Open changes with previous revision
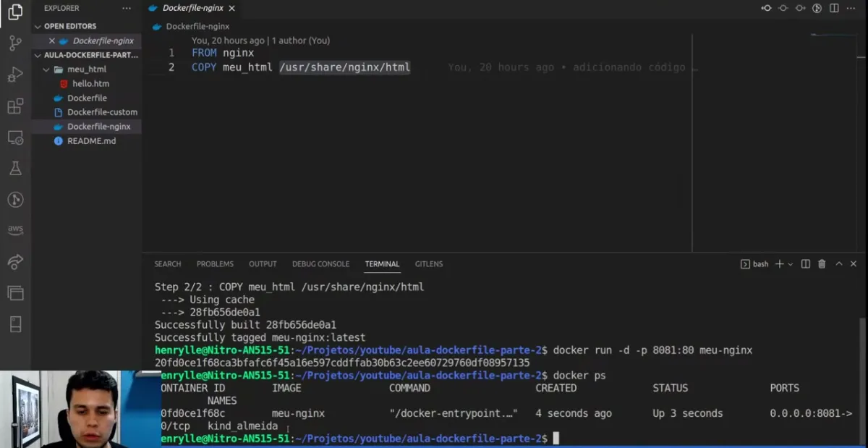This screenshot has width=868, height=448. coord(767,8)
